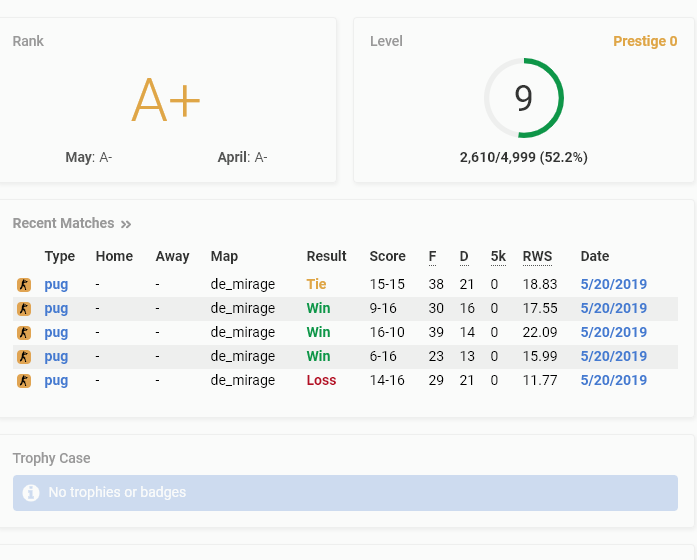Click the CS icon on the 6-16 Win row
Screen dimensions: 697x560
coord(24,356)
